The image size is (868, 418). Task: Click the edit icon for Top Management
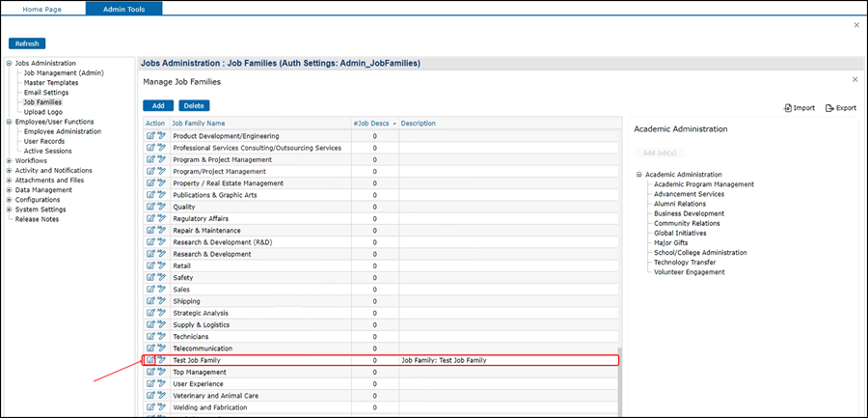pos(150,373)
